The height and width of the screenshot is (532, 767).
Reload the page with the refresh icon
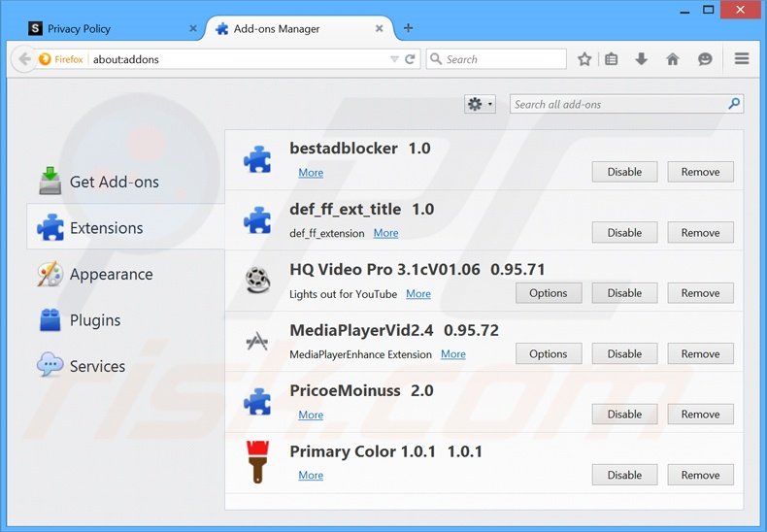[x=410, y=59]
